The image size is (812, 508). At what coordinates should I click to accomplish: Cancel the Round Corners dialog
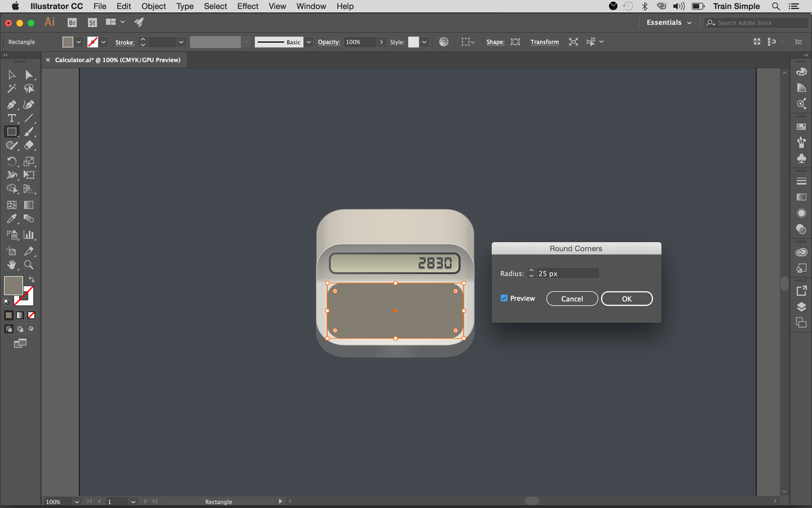(572, 298)
